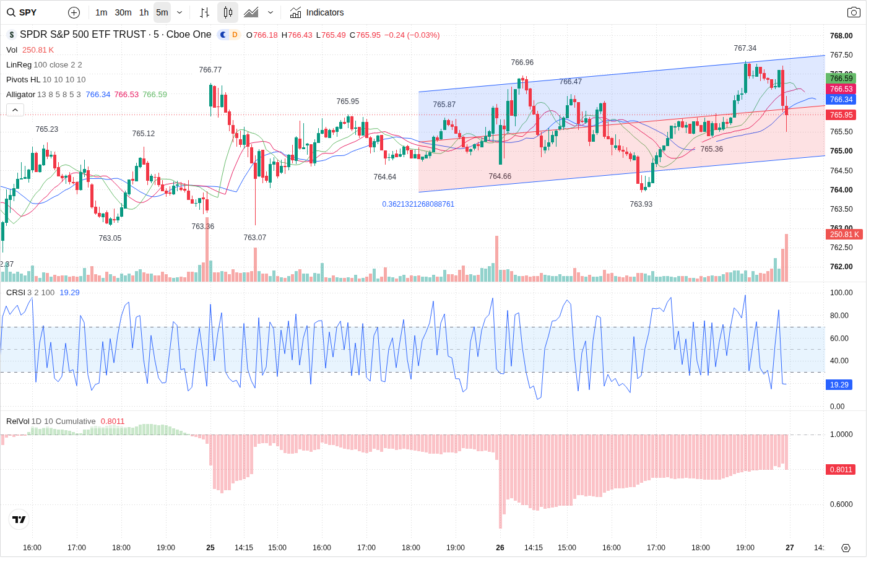Click the 19.29 CRSI axis label
This screenshot has height=588, width=879.
[839, 385]
